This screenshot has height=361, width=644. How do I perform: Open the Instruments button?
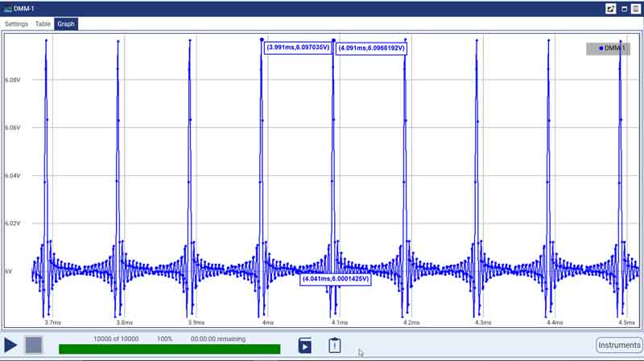coord(618,345)
